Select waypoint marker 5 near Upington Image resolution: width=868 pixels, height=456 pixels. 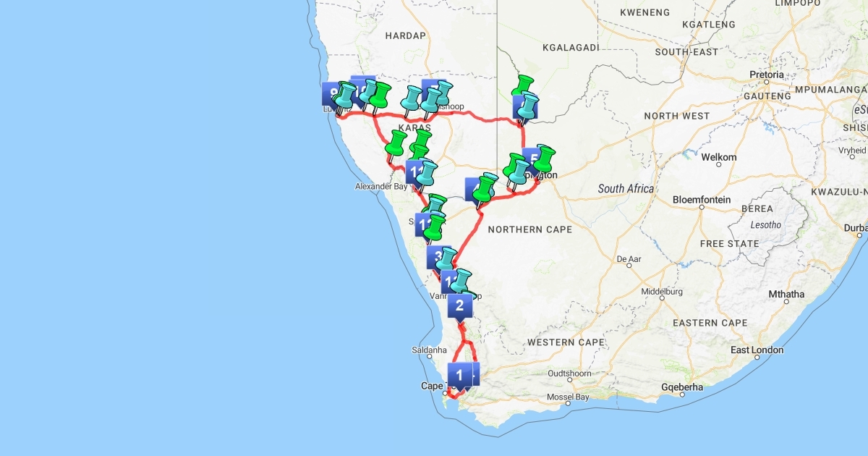532,159
